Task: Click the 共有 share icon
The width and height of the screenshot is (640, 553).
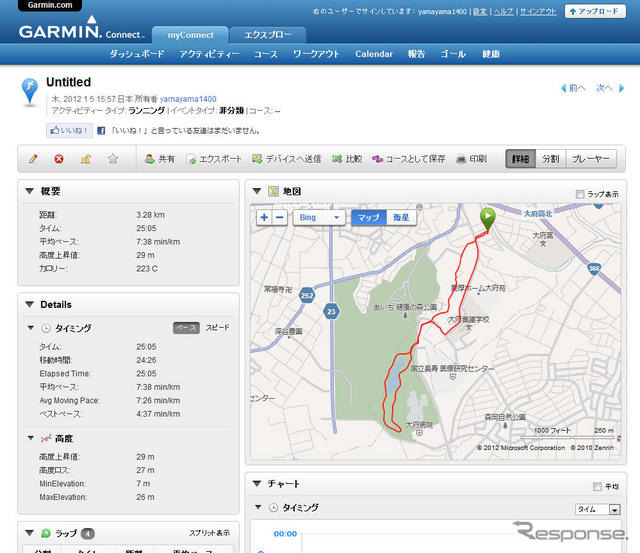Action: point(150,159)
